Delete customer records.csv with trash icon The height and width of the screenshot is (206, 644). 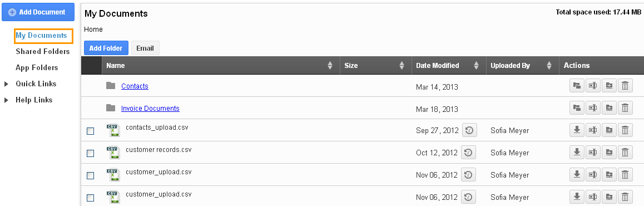coord(625,153)
